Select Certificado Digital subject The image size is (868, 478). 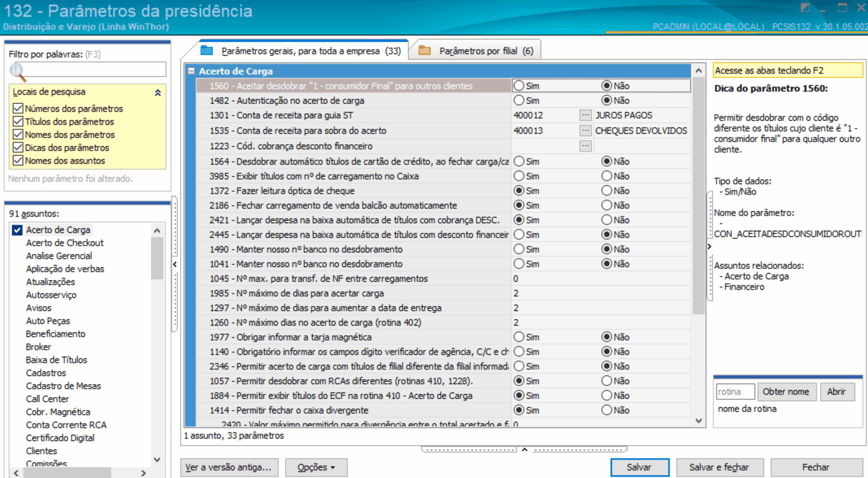click(x=60, y=438)
